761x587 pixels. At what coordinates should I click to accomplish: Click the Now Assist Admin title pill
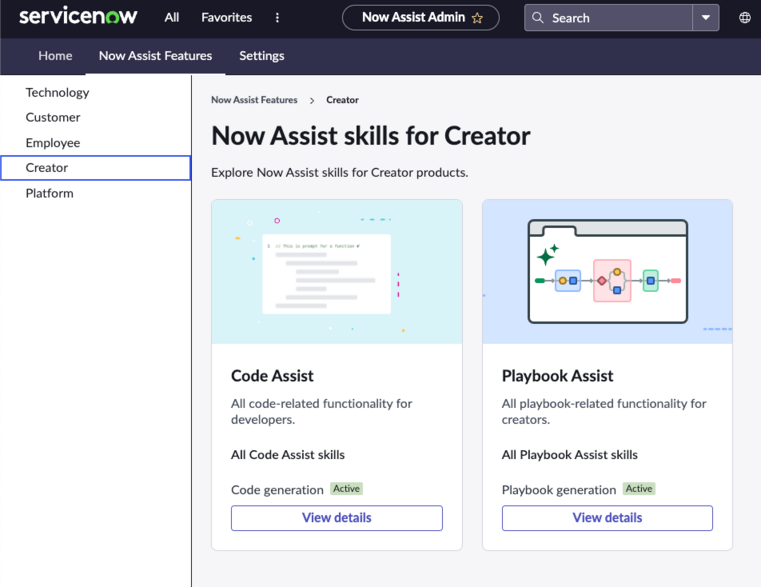pos(421,17)
